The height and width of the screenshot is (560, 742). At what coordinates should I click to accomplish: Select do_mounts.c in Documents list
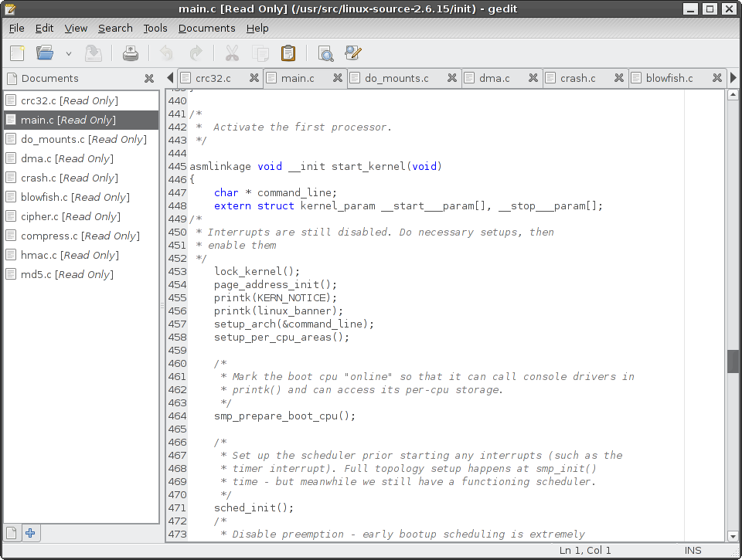81,140
